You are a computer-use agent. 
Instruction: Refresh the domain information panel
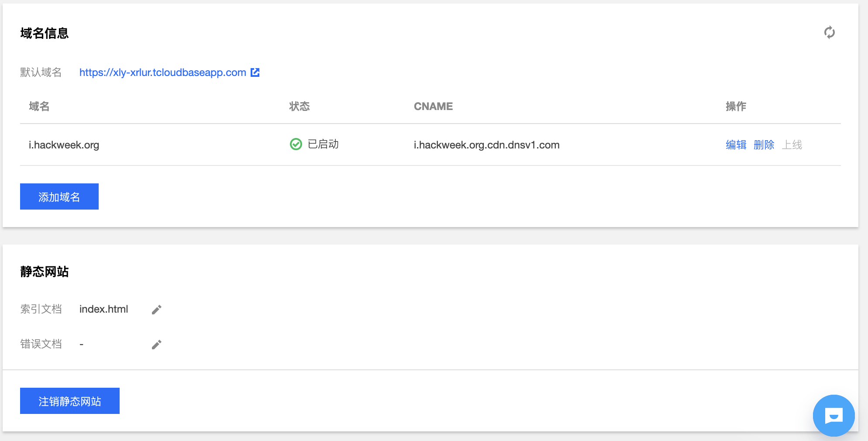[x=829, y=33]
